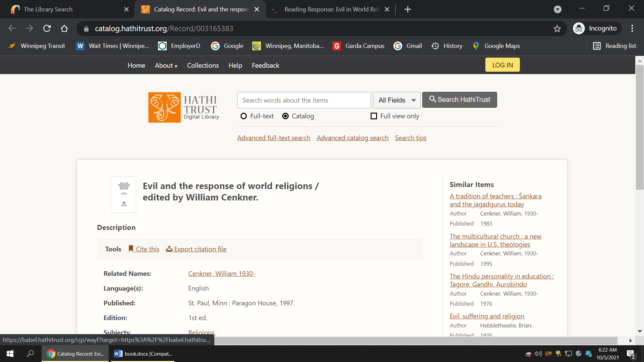
Task: Open the Reading list panel
Action: (614, 46)
